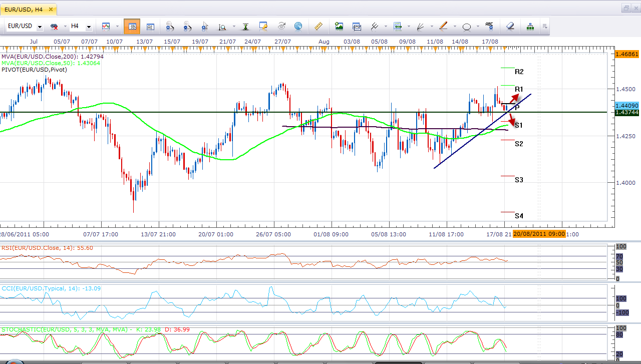Select the ellipse shape tool
Screen dimensions: 641x364
pyautogui.click(x=467, y=27)
